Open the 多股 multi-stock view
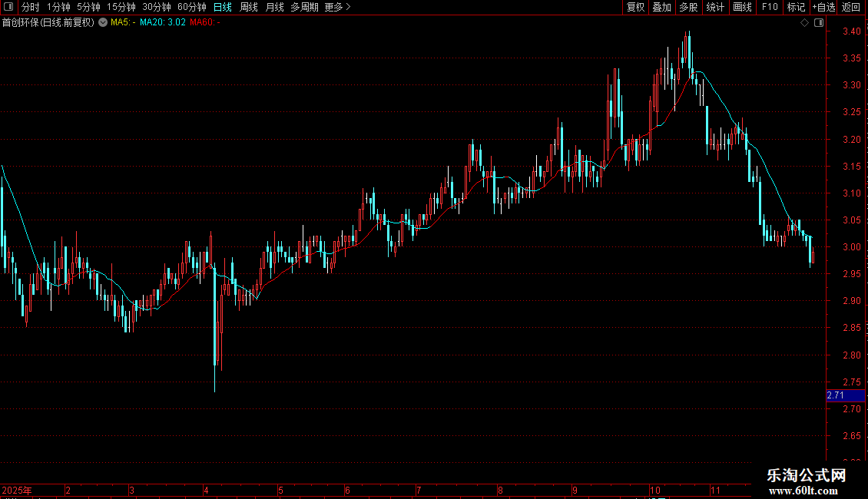 coord(688,7)
